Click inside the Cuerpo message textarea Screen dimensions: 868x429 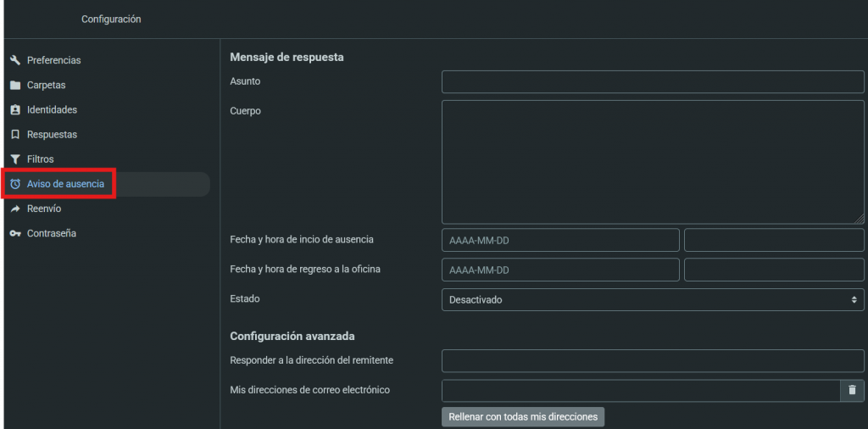point(652,161)
